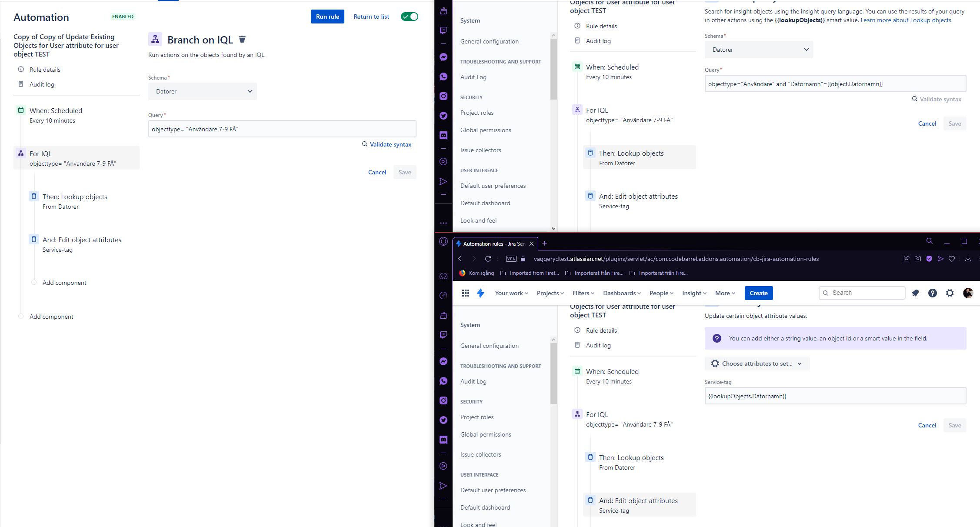This screenshot has height=527, width=980.
Task: Click the Branch on IQL Query field
Action: click(x=282, y=129)
